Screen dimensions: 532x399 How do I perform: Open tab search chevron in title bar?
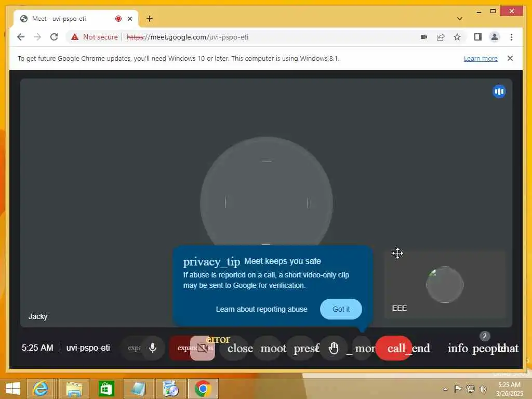tap(460, 19)
